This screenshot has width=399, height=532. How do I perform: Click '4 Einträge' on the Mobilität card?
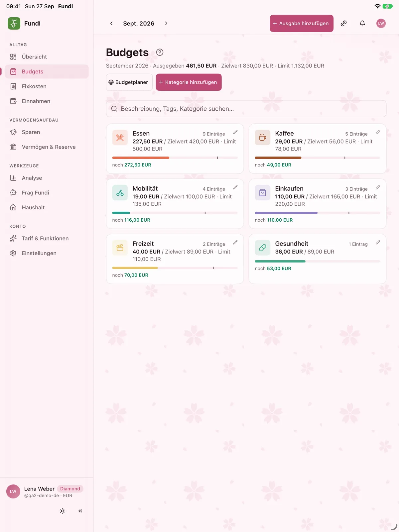(214, 189)
